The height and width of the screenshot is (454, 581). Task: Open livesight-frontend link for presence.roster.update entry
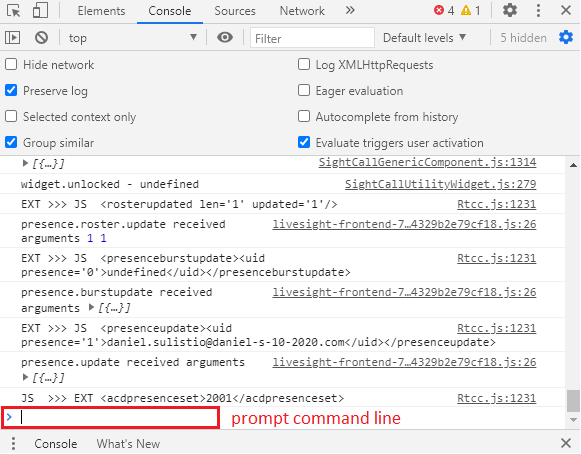point(404,224)
